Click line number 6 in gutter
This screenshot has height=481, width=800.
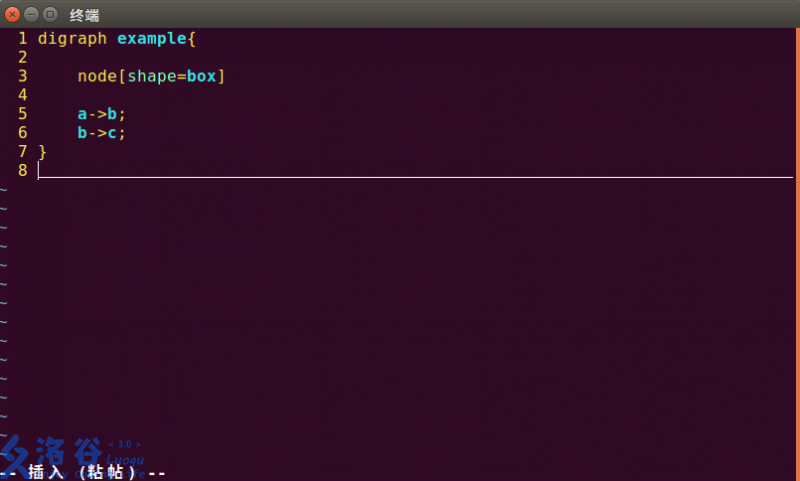tap(22, 133)
